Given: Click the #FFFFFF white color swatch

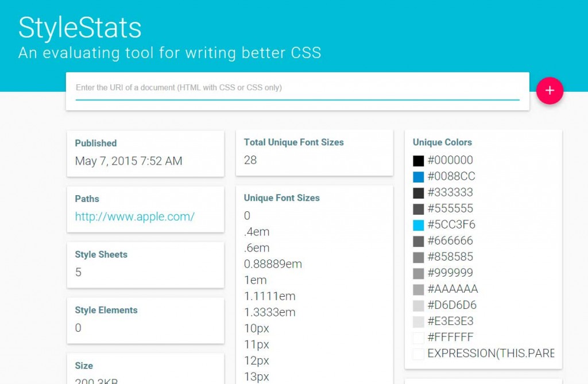Looking at the screenshot, I should [x=419, y=338].
